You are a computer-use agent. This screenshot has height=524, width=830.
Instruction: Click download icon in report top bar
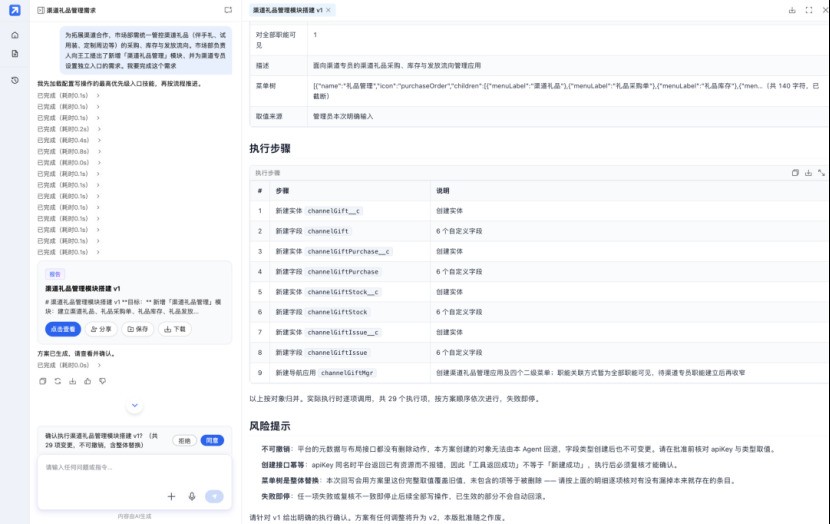point(792,10)
